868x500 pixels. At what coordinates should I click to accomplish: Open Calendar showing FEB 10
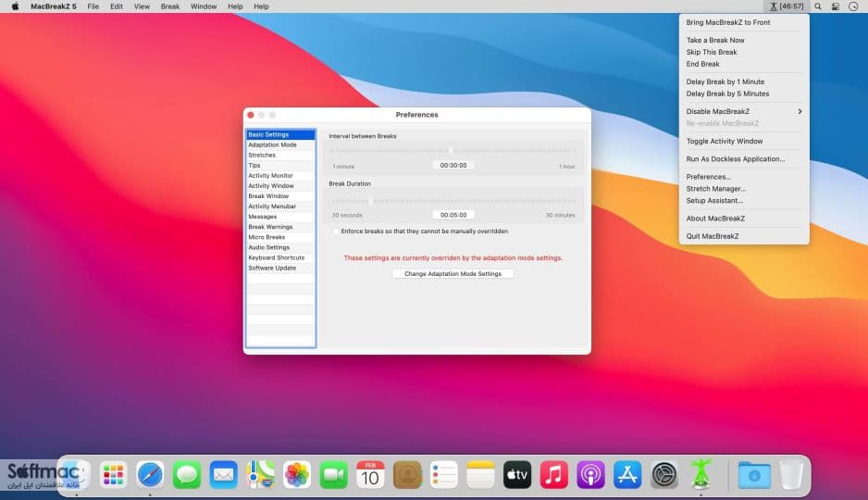[370, 475]
